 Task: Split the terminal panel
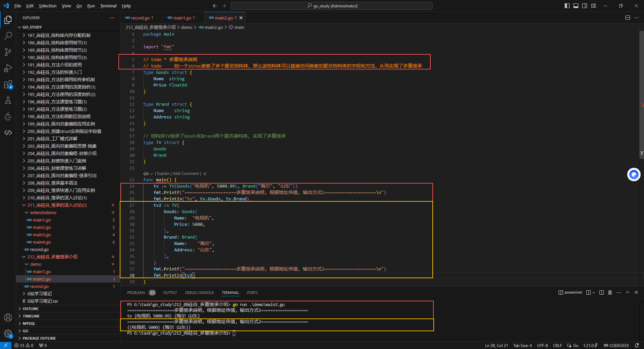tap(601, 293)
